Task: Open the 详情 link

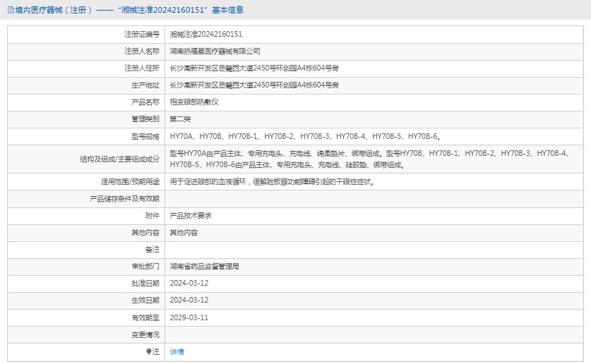Action: pyautogui.click(x=177, y=351)
